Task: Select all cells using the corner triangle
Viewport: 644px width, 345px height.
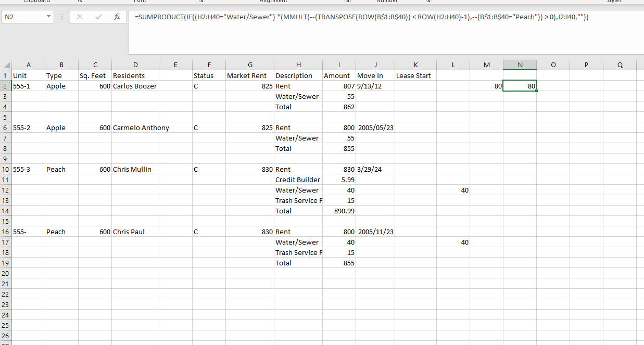Action: click(6, 65)
